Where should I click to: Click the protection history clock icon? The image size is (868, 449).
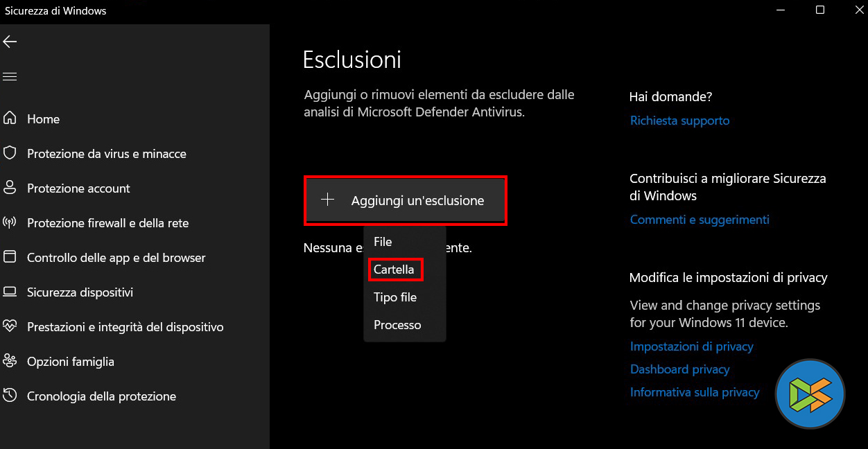(10, 396)
